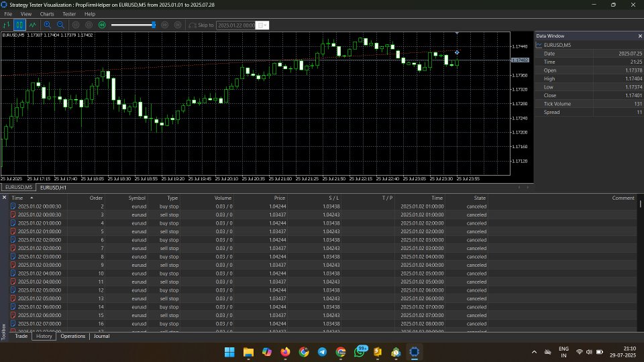Screen dimensions: 644x362
Task: Click the green start/resume tester button
Action: (x=102, y=25)
